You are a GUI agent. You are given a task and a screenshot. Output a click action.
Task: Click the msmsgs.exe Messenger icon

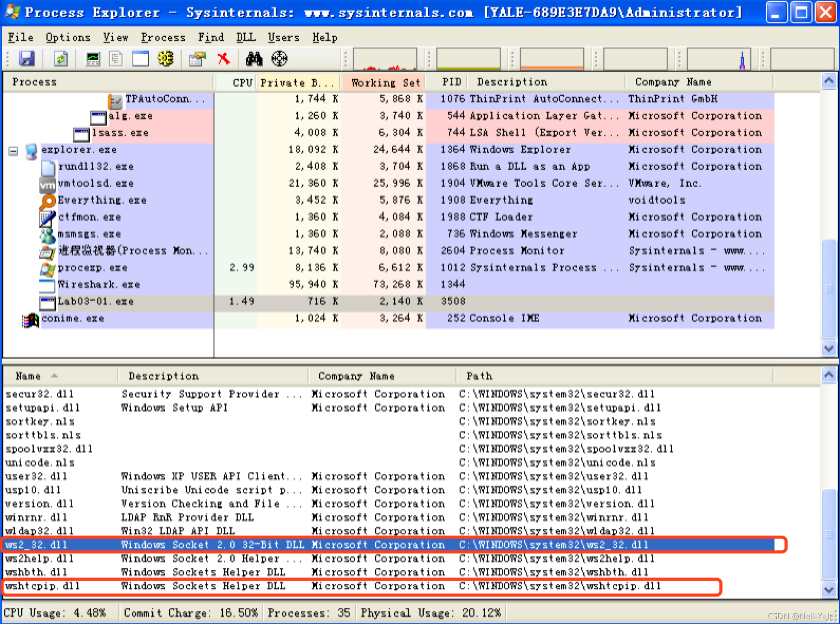[x=48, y=235]
